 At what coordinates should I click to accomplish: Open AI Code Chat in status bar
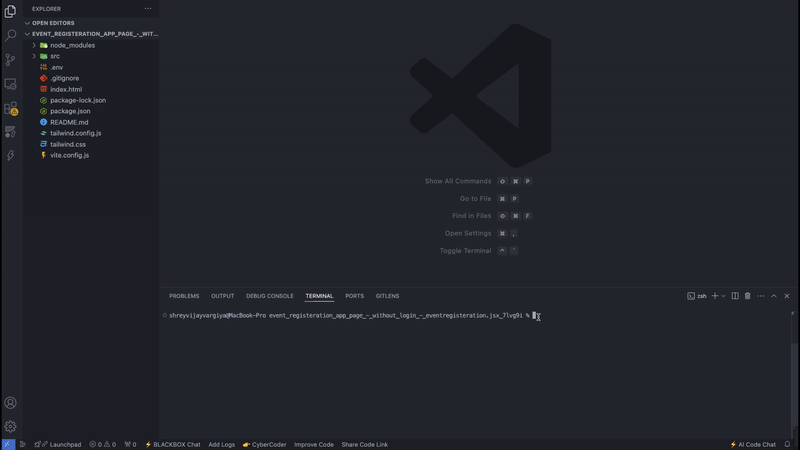point(753,444)
